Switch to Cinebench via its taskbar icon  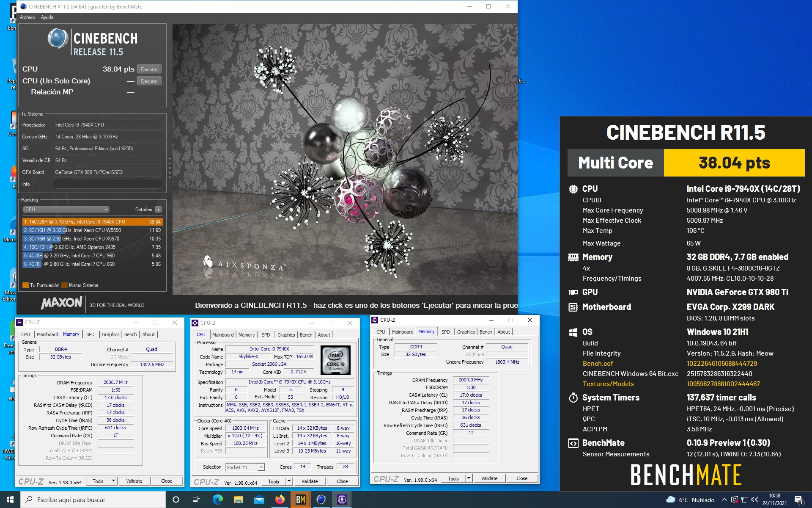321,500
